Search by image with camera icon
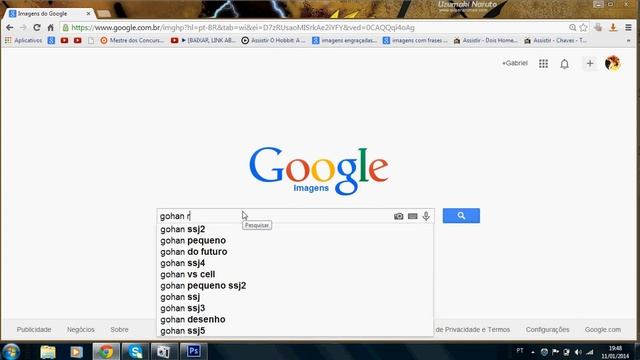The image size is (640, 360). tap(399, 216)
